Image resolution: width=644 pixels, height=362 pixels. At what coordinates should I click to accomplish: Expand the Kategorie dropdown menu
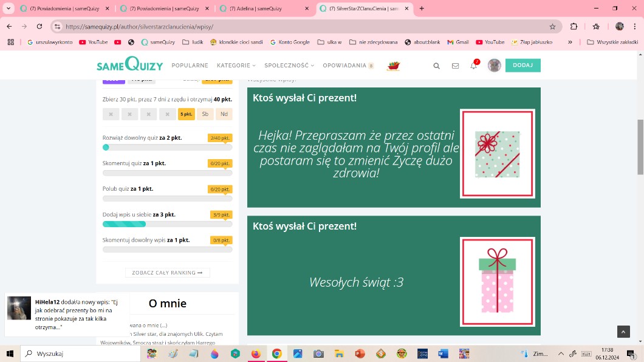coord(236,66)
